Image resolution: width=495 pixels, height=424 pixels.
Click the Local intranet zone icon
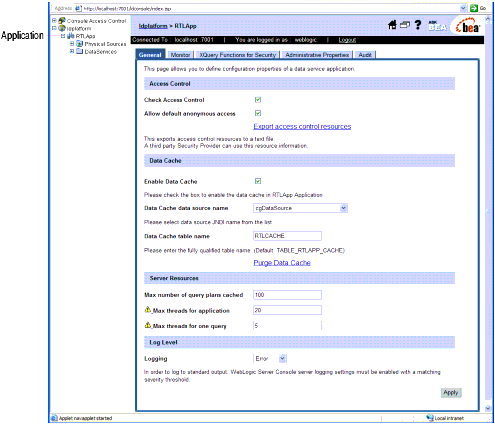(430, 418)
